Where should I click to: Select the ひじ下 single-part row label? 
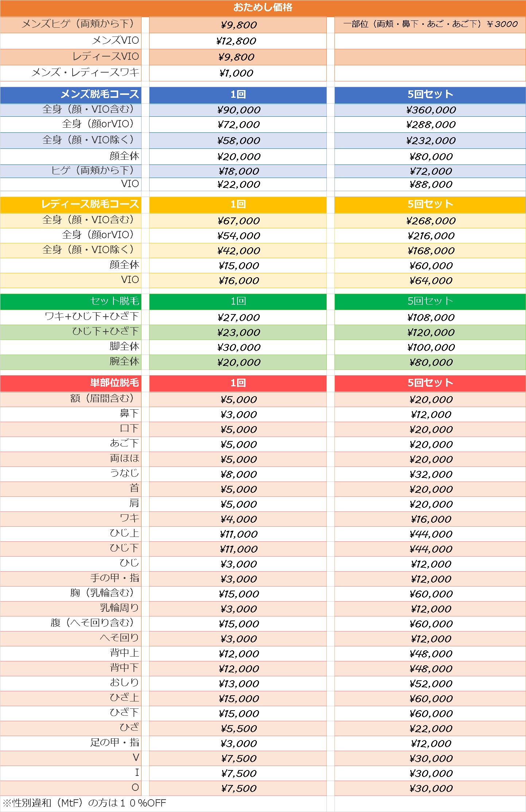124,548
